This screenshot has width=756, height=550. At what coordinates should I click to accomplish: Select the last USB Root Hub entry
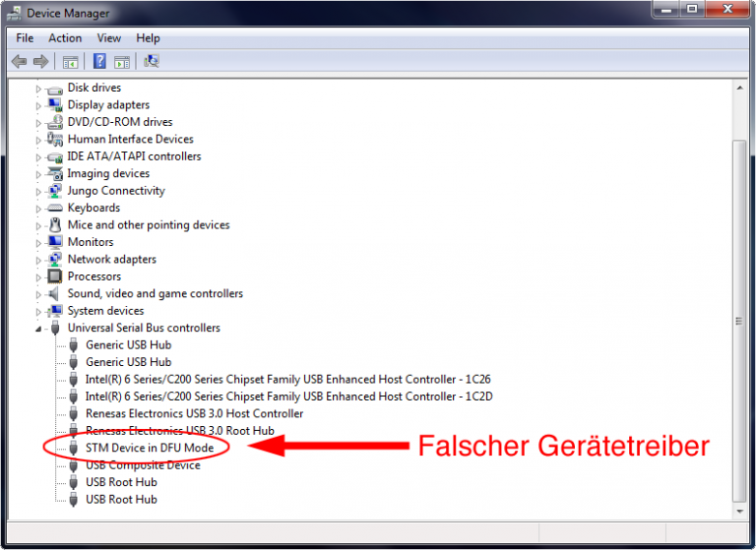121,500
